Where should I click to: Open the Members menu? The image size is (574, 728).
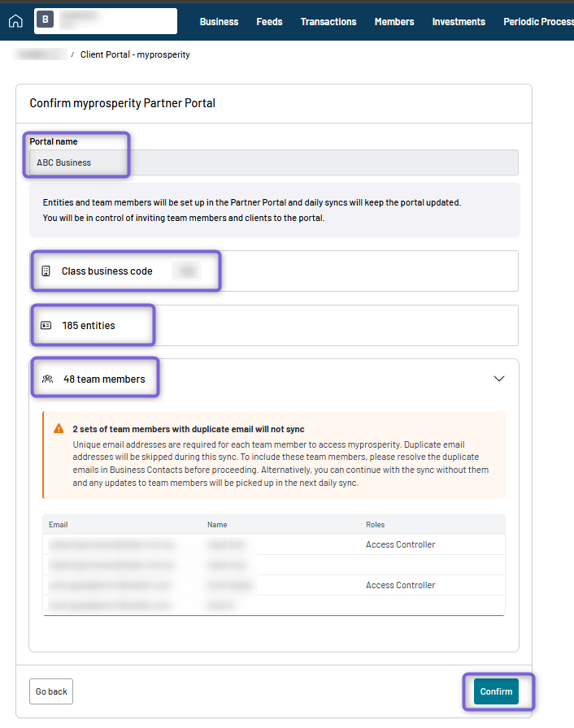[x=394, y=22]
